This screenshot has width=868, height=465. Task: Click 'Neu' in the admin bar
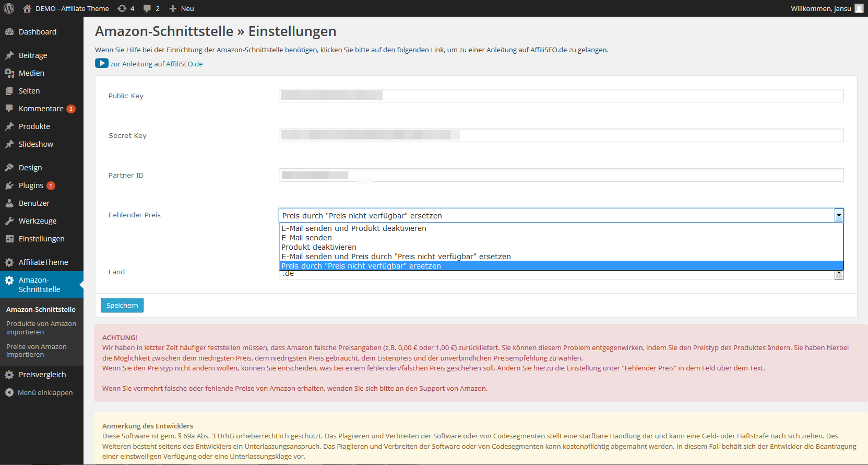187,8
